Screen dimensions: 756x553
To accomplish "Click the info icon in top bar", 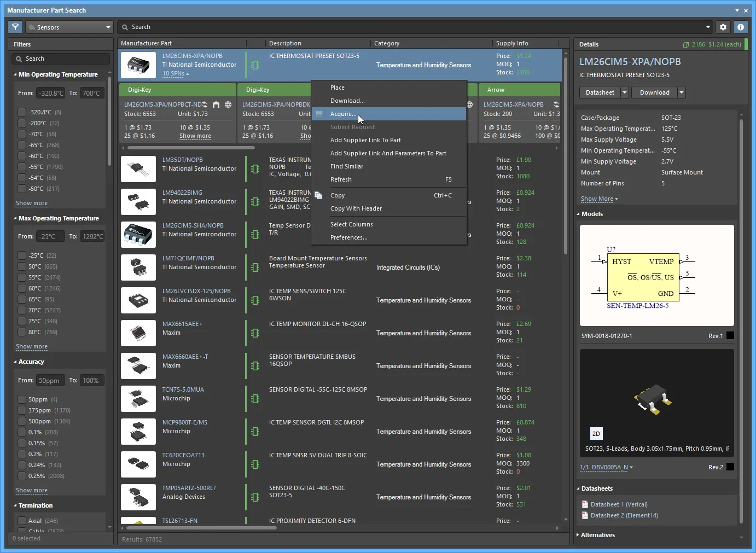I will click(x=740, y=27).
